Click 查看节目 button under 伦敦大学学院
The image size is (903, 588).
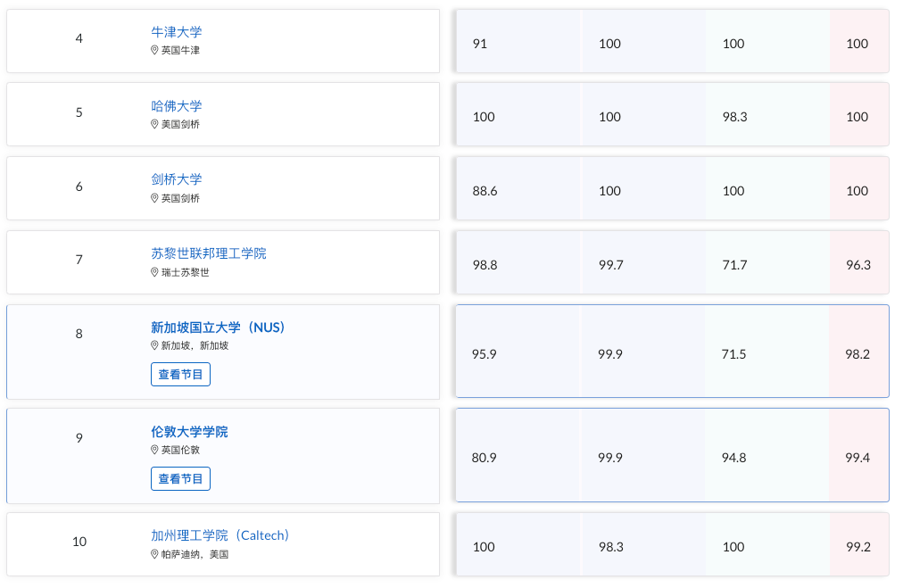coord(181,478)
